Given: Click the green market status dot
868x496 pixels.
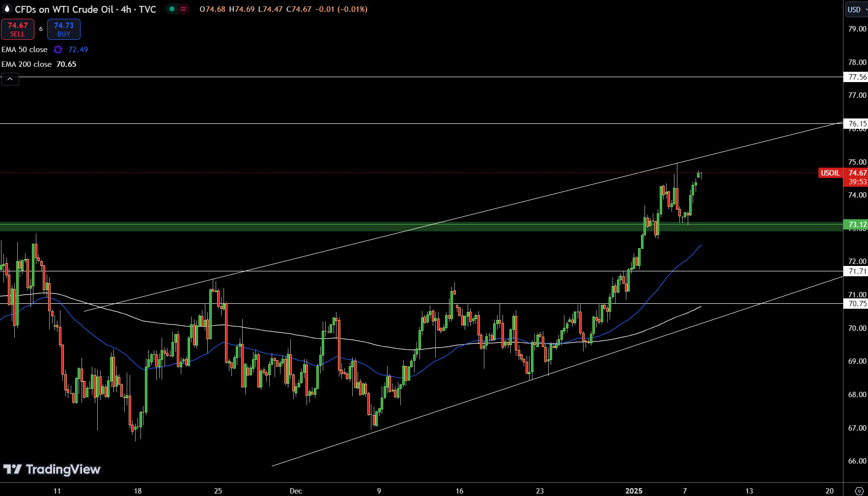Looking at the screenshot, I should click(172, 9).
